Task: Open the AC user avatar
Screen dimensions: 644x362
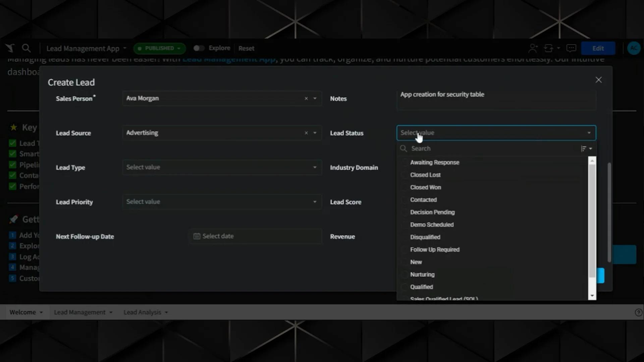Action: point(634,48)
